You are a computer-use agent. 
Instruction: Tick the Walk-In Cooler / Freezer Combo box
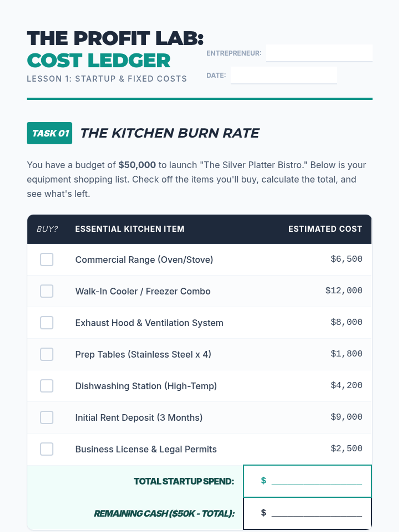click(x=47, y=291)
